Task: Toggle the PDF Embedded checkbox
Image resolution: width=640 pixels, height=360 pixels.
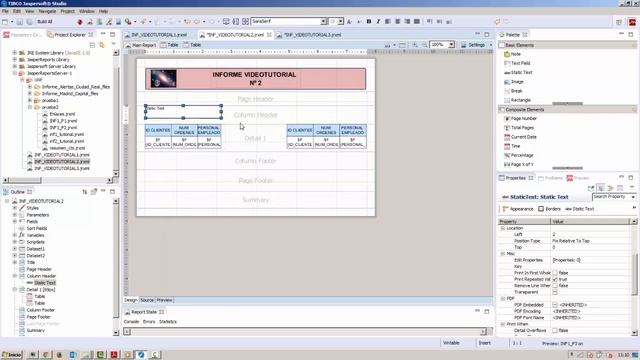Action: (x=555, y=305)
